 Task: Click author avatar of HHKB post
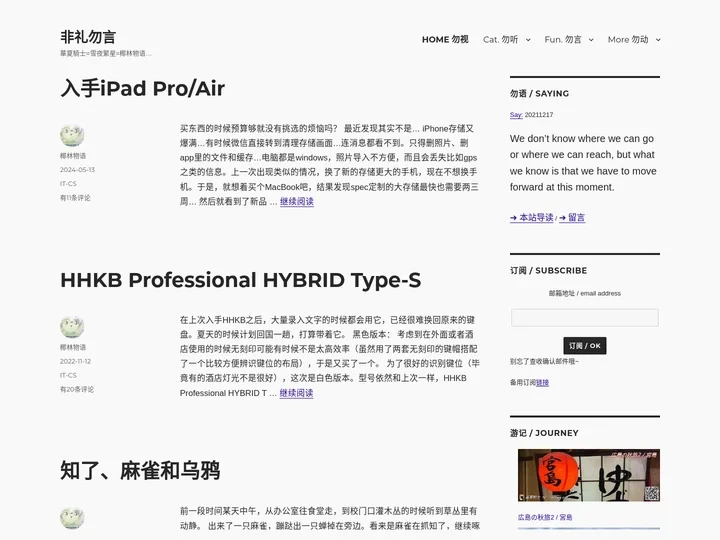pyautogui.click(x=72, y=326)
